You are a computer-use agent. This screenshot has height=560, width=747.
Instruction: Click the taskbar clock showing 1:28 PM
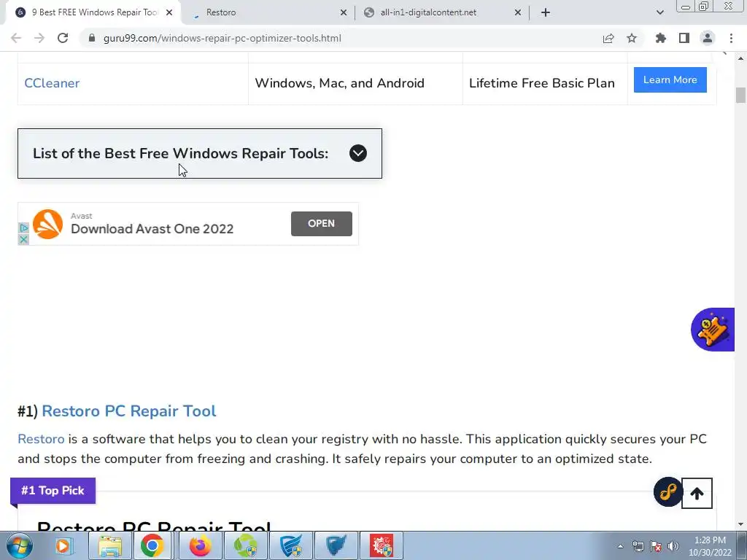(x=710, y=546)
